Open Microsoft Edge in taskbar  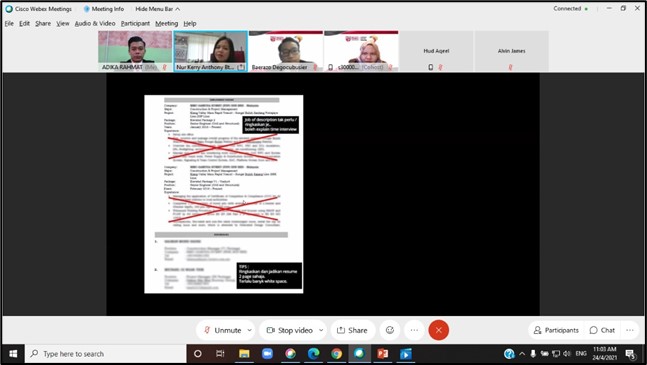coord(314,354)
